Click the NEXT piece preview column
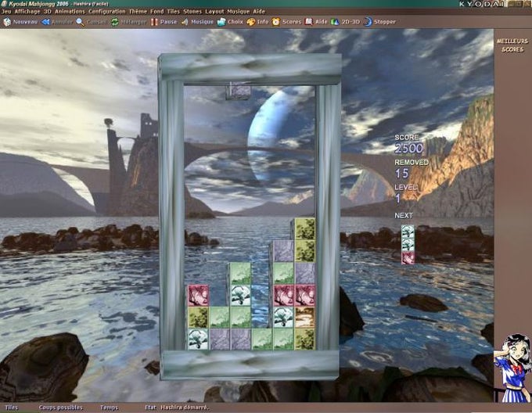532x413 pixels. coord(408,244)
